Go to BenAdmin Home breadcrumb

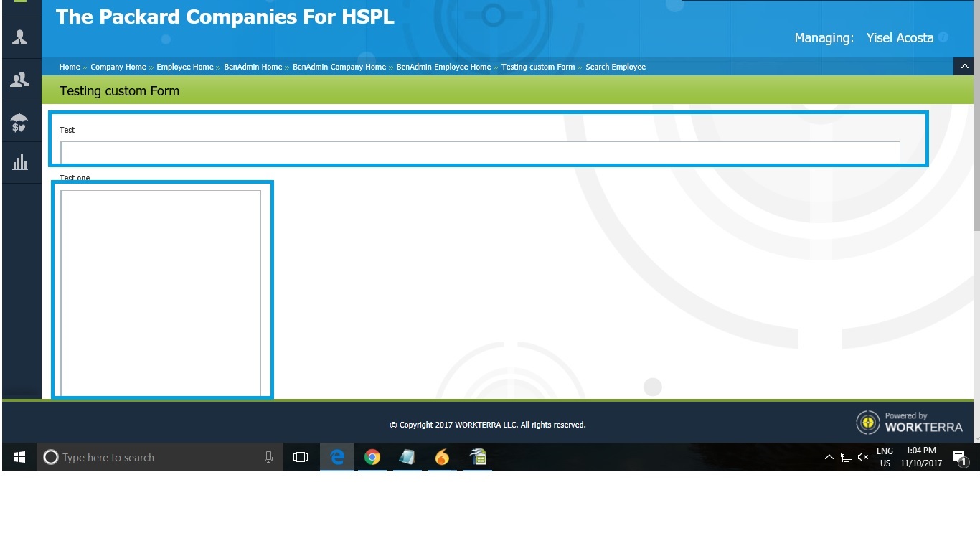(x=253, y=67)
